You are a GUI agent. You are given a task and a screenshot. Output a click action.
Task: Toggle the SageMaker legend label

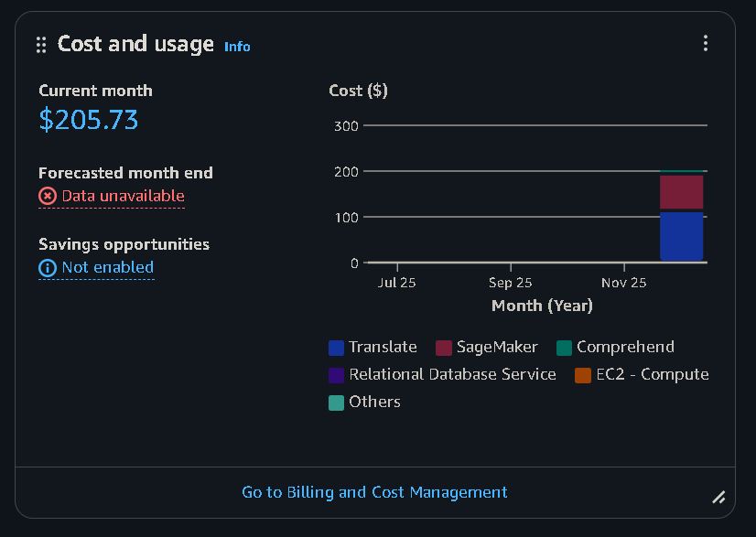click(497, 347)
